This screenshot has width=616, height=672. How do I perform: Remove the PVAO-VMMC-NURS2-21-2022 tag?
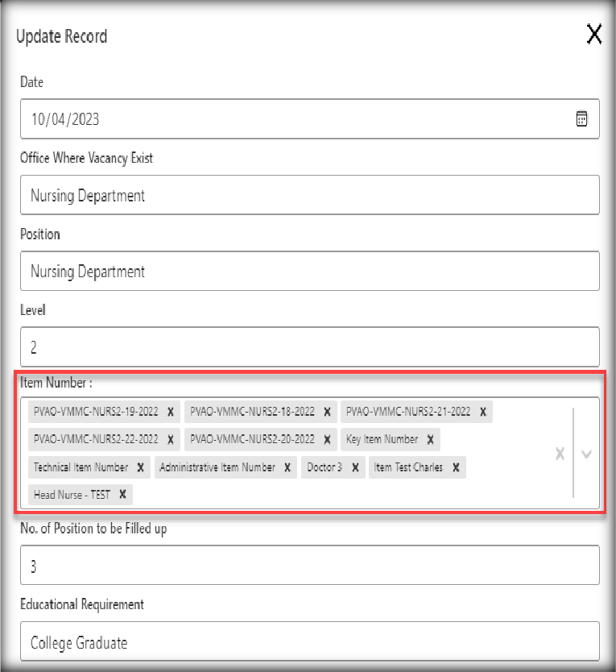click(x=483, y=412)
